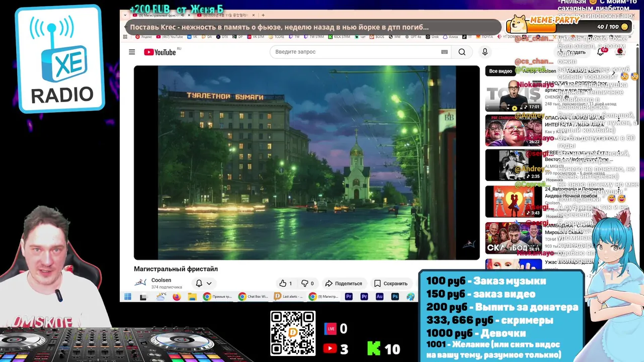The height and width of the screenshot is (362, 644).
Task: Open the first Premiere Pro taskbar icon
Action: [349, 297]
